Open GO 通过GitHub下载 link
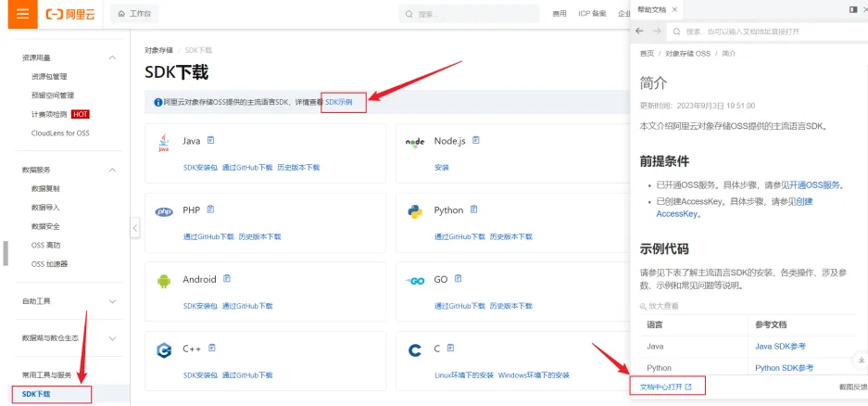The width and height of the screenshot is (868, 406). [x=460, y=306]
